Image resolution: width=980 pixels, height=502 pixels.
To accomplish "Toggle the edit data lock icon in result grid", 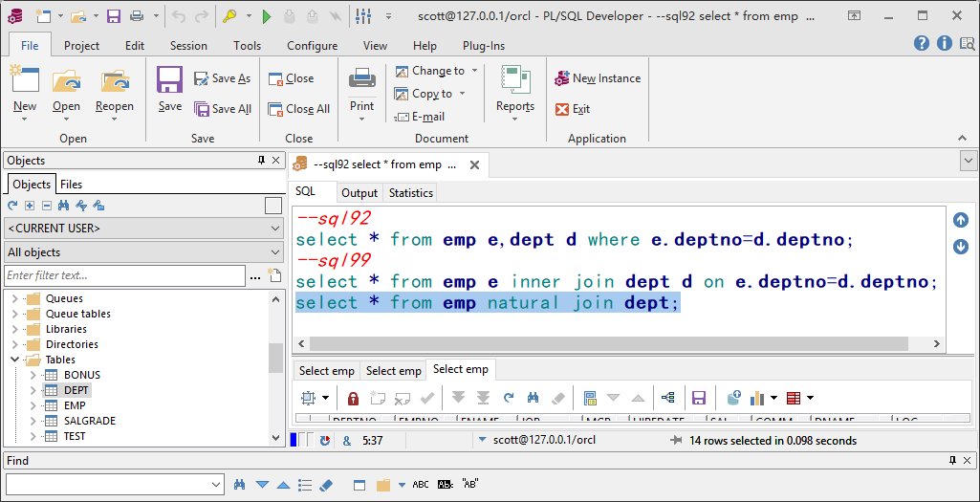I will click(353, 398).
